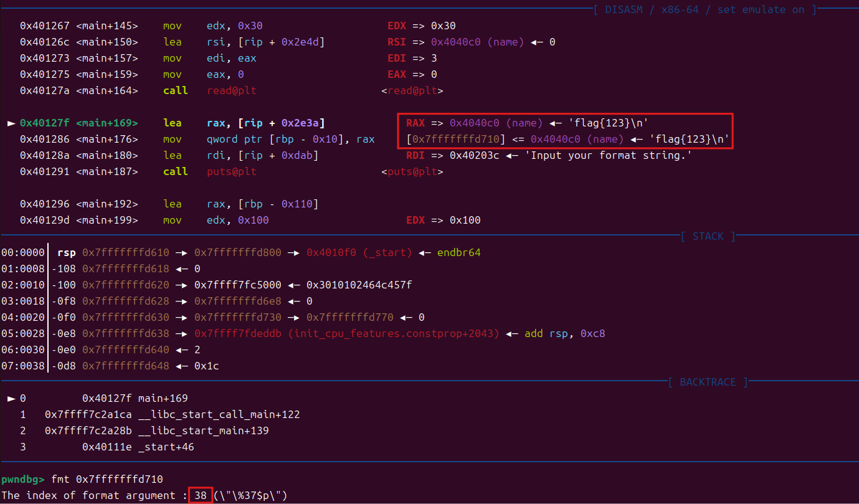Screen dimensions: 859x504
Task: Select address 0x401267 at main+145
Action: [x=45, y=26]
